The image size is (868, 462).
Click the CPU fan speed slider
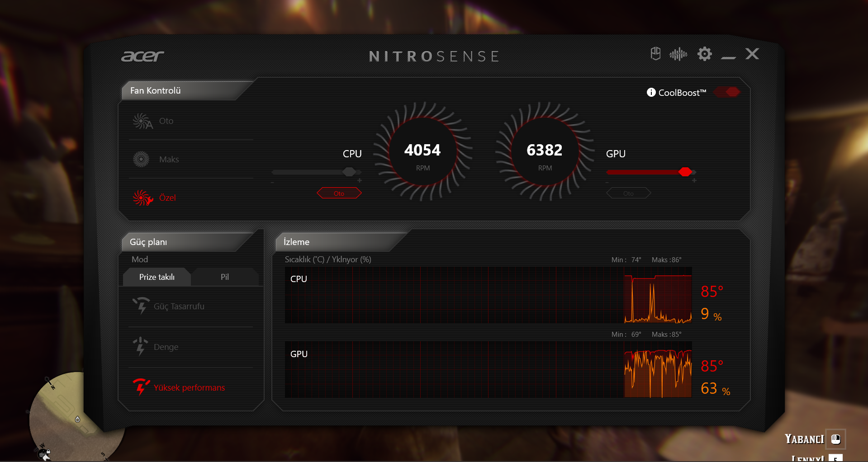click(316, 172)
